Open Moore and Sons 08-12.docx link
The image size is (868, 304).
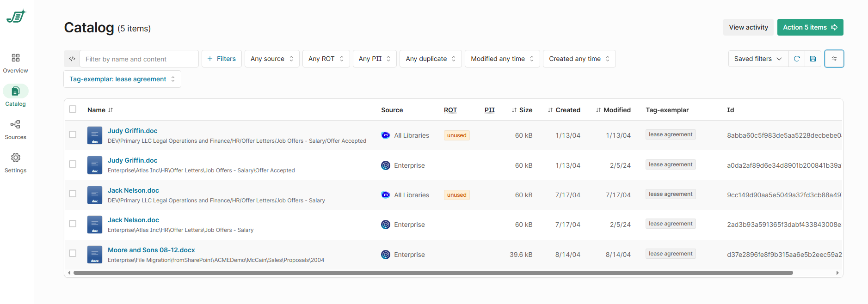coord(151,250)
